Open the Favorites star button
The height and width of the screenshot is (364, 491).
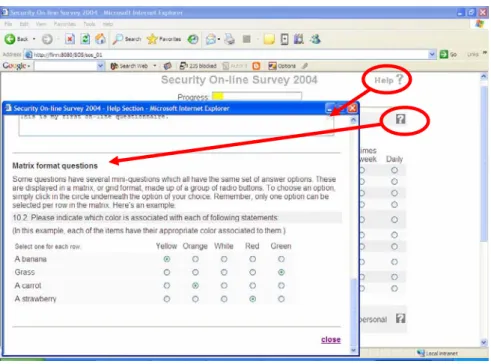tap(164, 39)
